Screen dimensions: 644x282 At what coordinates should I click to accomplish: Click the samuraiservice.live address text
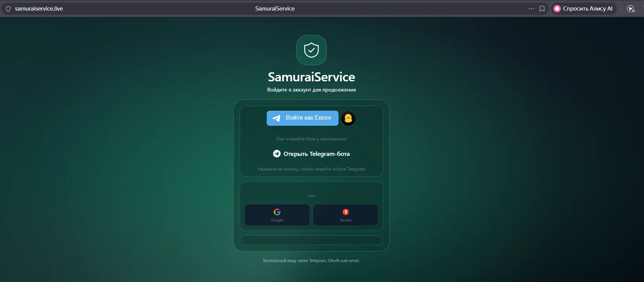click(x=39, y=9)
